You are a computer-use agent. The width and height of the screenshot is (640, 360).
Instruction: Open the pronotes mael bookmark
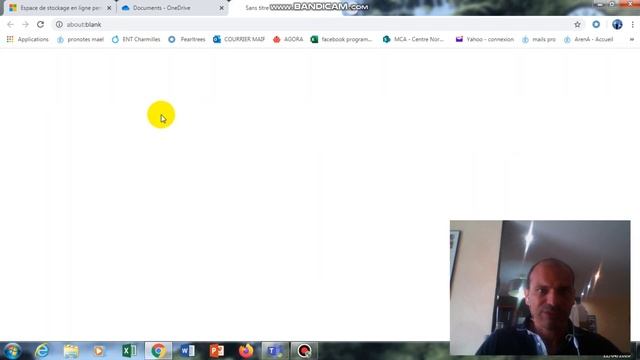[x=80, y=39]
